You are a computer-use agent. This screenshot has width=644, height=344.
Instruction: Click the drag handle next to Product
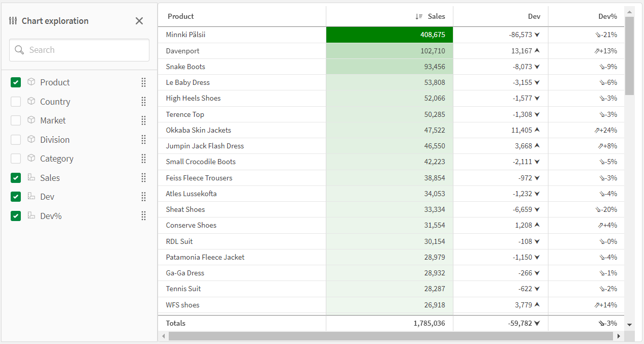[x=143, y=82]
